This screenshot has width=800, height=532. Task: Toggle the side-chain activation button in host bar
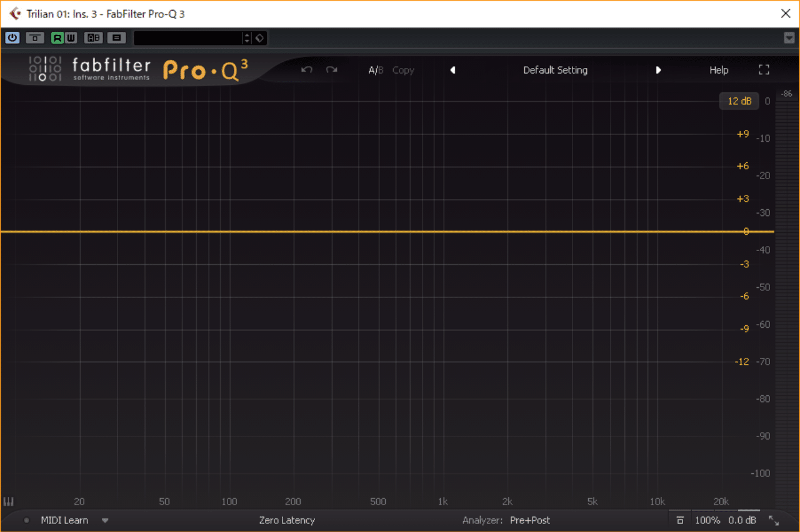pyautogui.click(x=116, y=38)
